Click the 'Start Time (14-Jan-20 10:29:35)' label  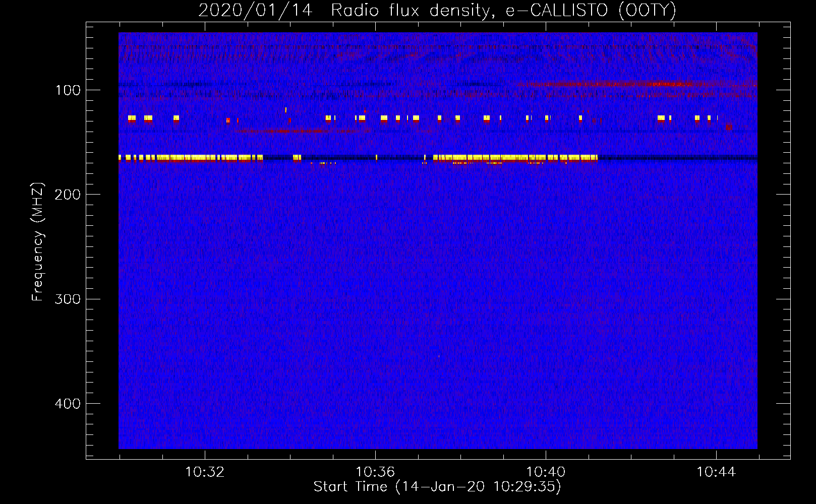[437, 487]
